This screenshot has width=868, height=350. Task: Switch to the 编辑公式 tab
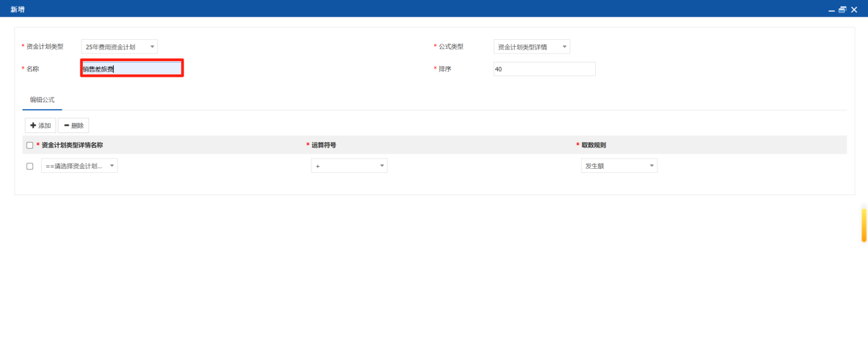point(43,100)
